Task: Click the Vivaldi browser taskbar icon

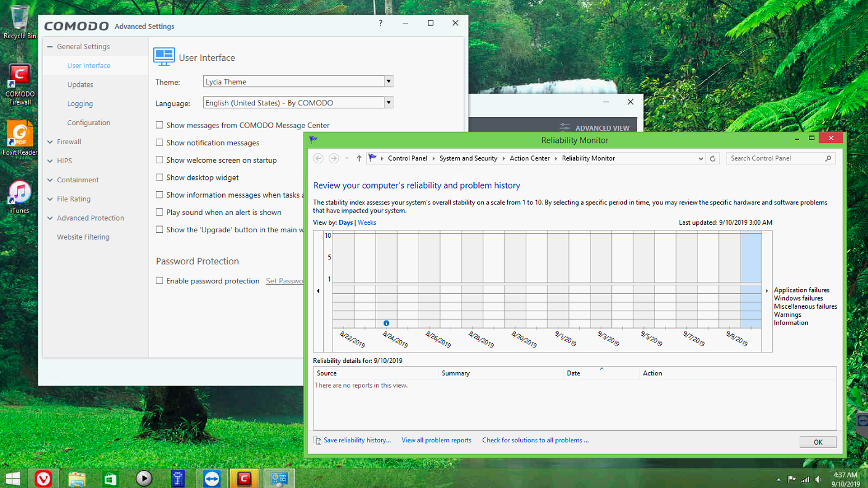Action: [43, 478]
